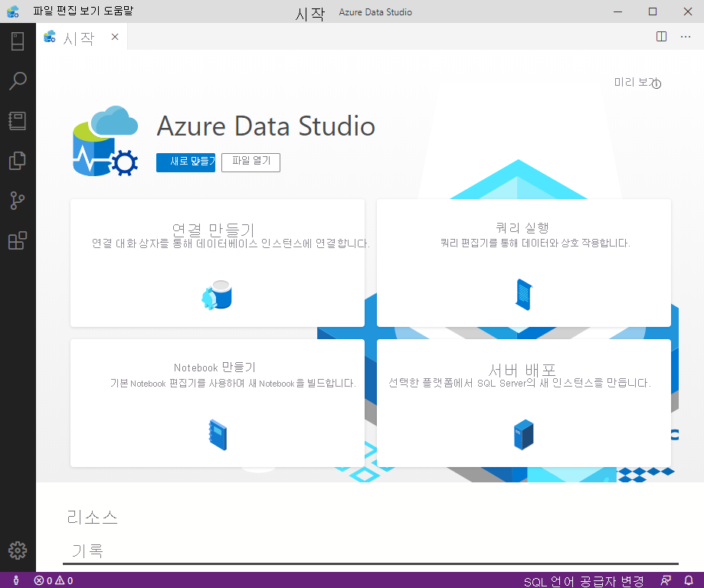Select the 기록 tab under 리소스
This screenshot has height=588, width=704.
point(87,550)
